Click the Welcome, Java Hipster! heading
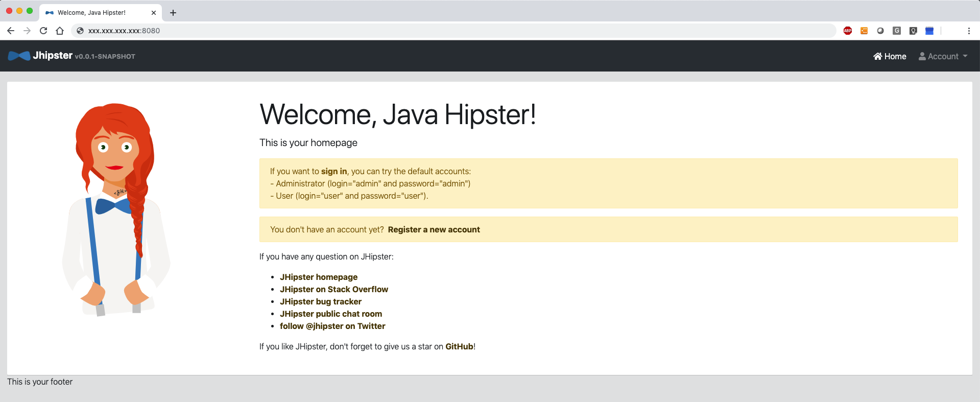The width and height of the screenshot is (980, 402). 398,114
